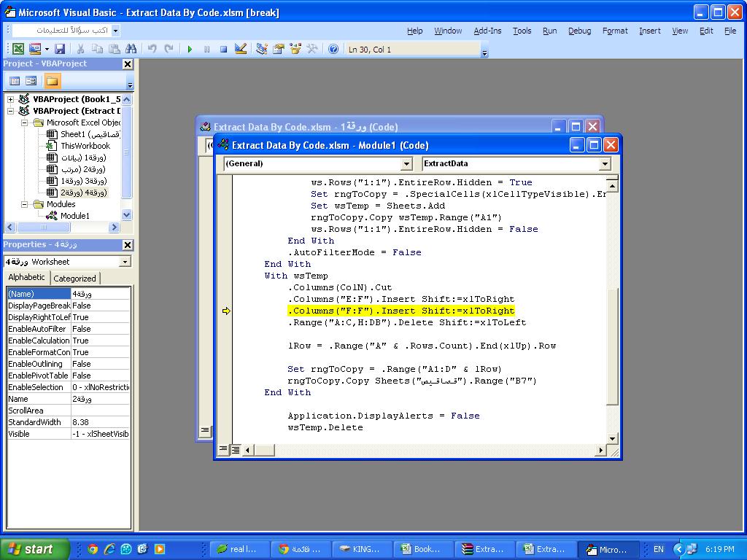
Task: Open the File menu
Action: (x=729, y=31)
